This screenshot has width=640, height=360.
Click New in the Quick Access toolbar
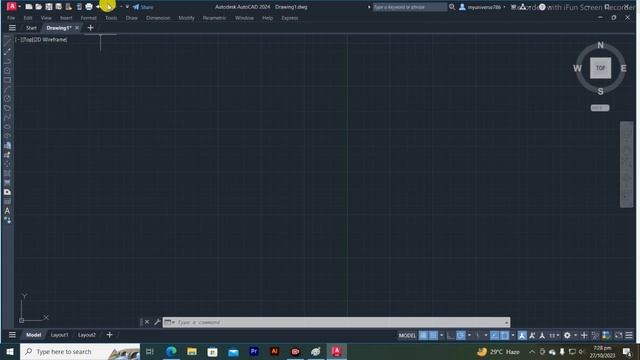click(x=29, y=7)
